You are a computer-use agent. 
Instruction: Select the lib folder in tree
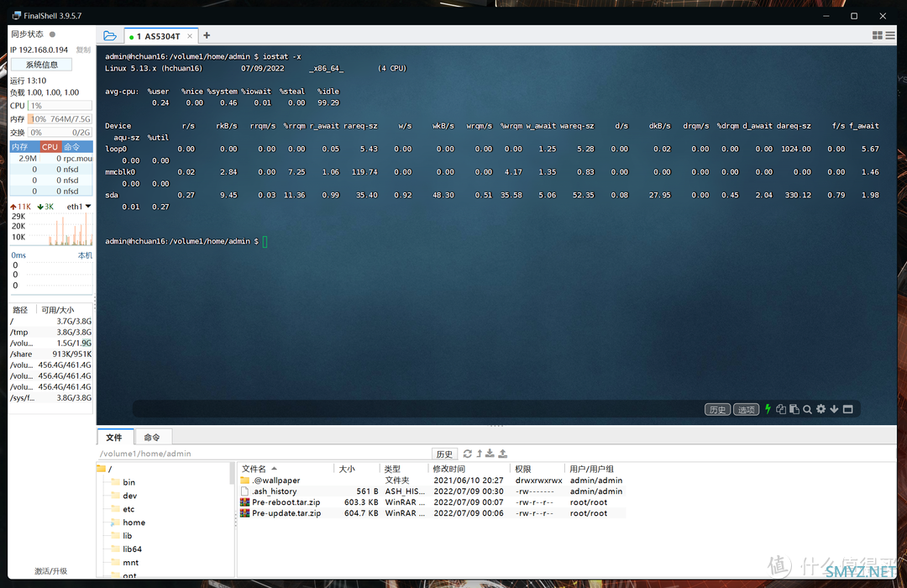pyautogui.click(x=122, y=536)
